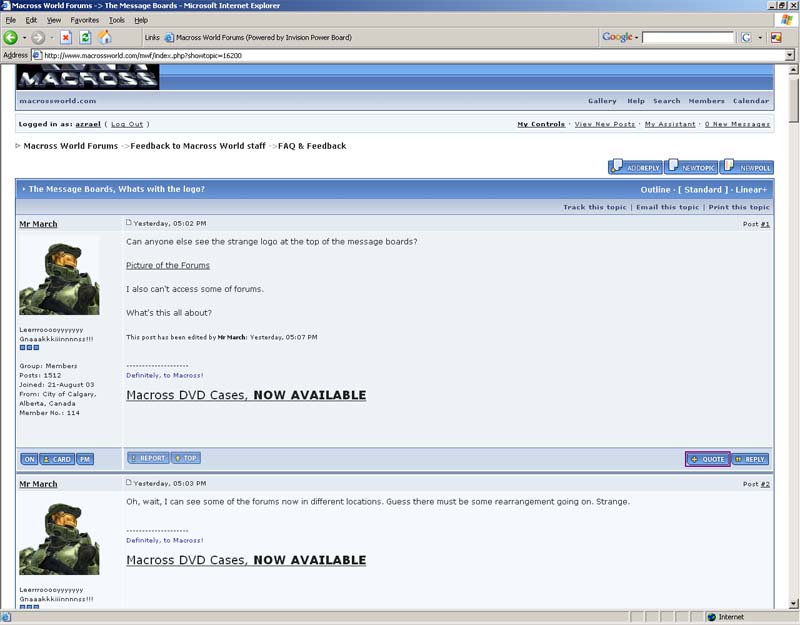Viewport: 800px width, 625px height.
Task: Open the Picture of the Forums link
Action: click(x=168, y=265)
